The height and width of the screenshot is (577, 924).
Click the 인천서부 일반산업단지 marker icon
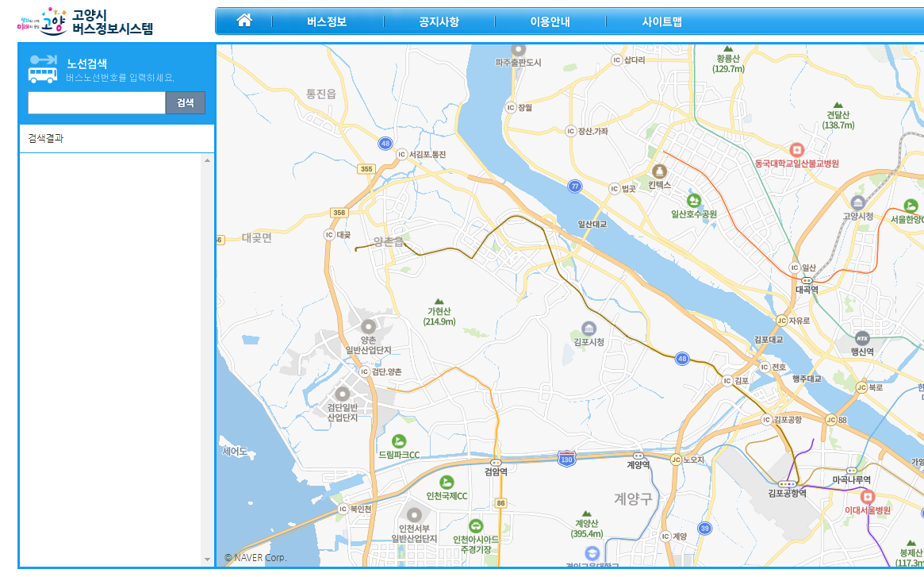coord(414,515)
